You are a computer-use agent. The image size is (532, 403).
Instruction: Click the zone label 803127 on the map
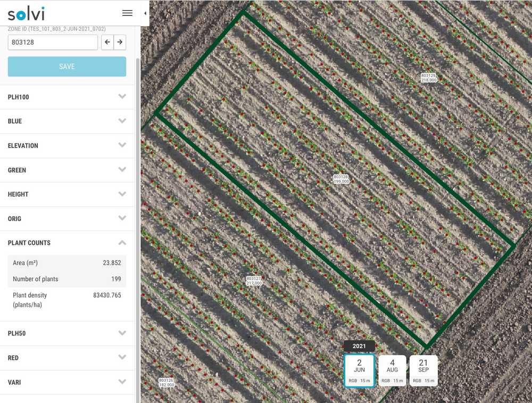click(254, 281)
